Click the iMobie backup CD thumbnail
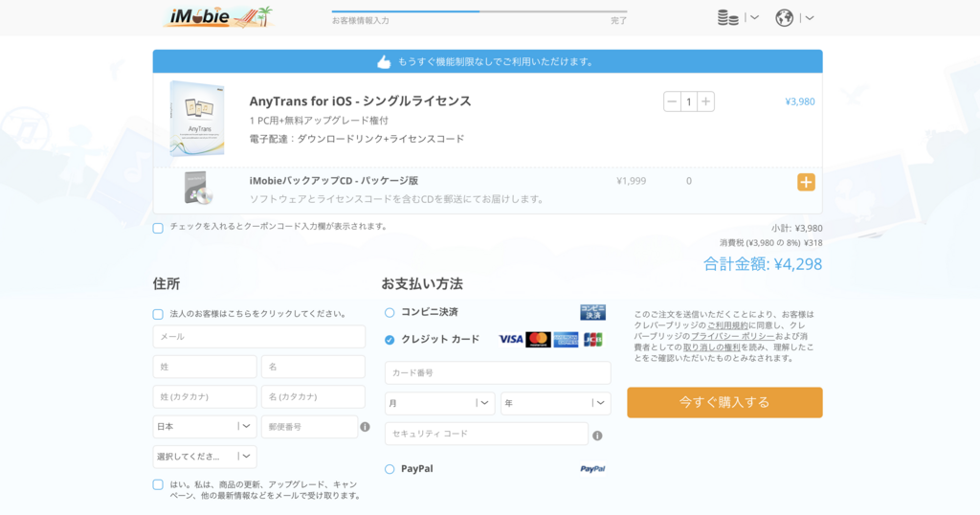Viewport: 980px width, 515px height. point(199,189)
